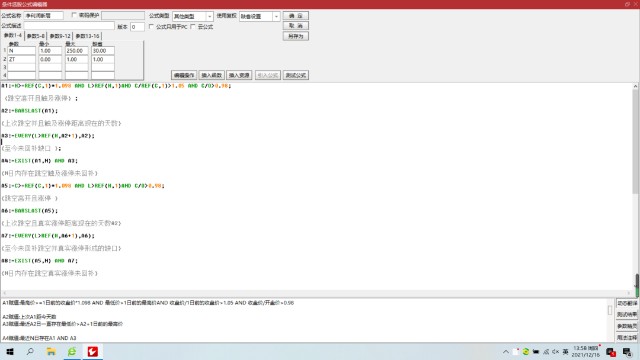Open the clock showing 2021/12/16

[586, 352]
